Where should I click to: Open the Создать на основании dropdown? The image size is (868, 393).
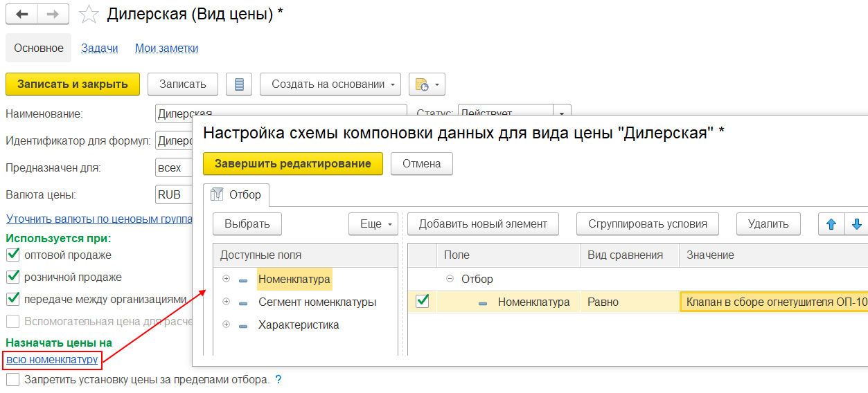330,84
